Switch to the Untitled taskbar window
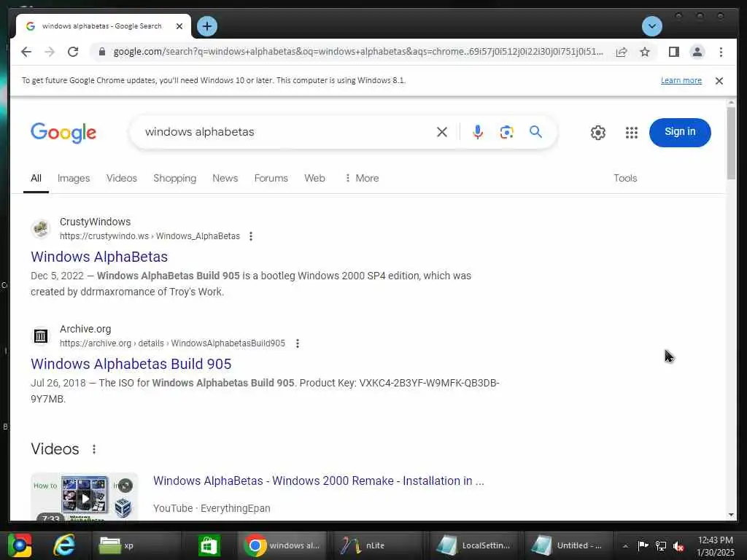747x560 pixels. [x=569, y=545]
